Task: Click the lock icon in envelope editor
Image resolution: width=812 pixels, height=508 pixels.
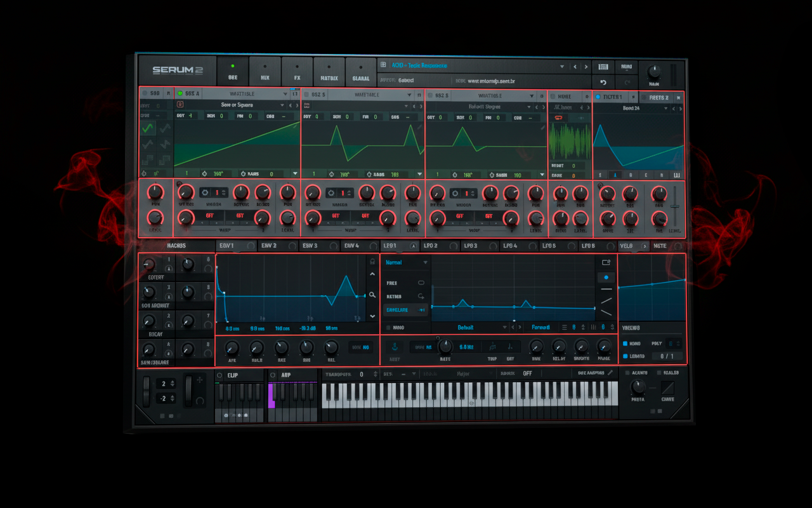Action: (x=372, y=261)
